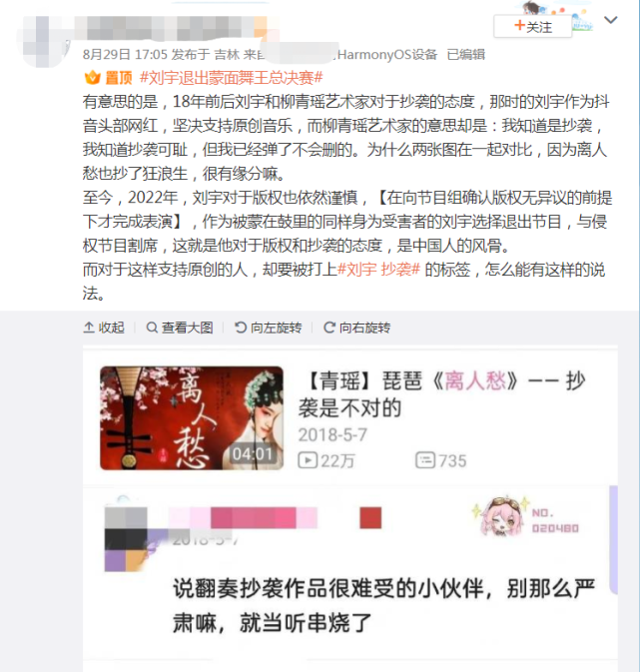Click the comment count icon beside 735
Image resolution: width=640 pixels, height=672 pixels.
click(424, 460)
